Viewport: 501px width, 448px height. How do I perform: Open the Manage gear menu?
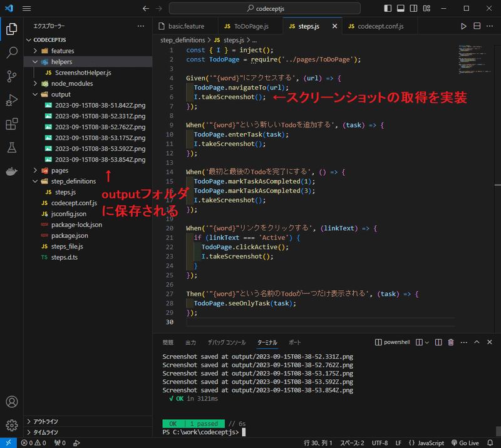point(12,425)
